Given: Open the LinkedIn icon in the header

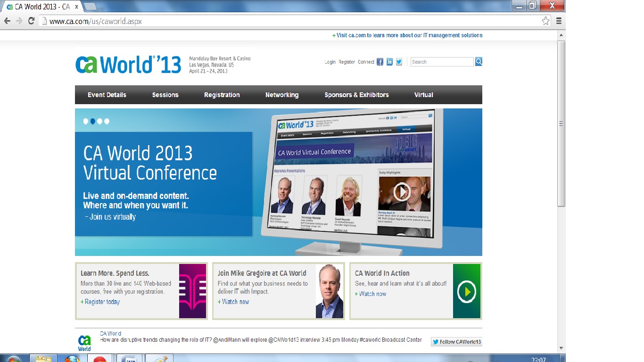Looking at the screenshot, I should tap(389, 62).
